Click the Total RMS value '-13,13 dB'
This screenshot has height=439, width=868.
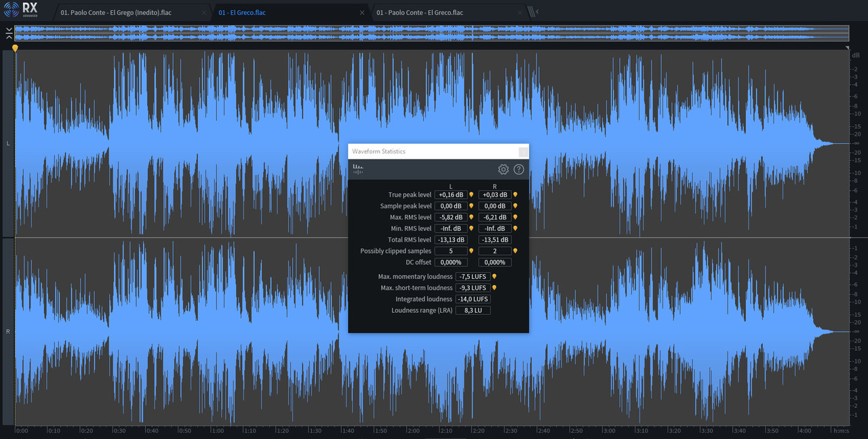(451, 240)
